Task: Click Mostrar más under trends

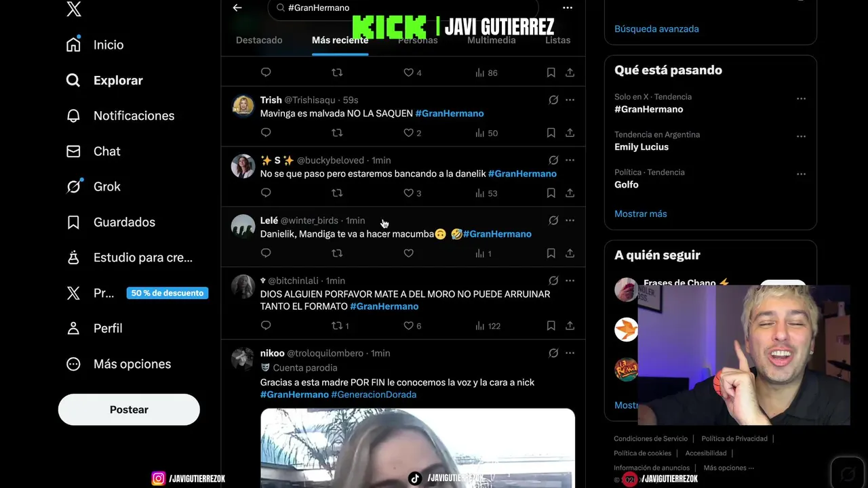Action: [641, 213]
